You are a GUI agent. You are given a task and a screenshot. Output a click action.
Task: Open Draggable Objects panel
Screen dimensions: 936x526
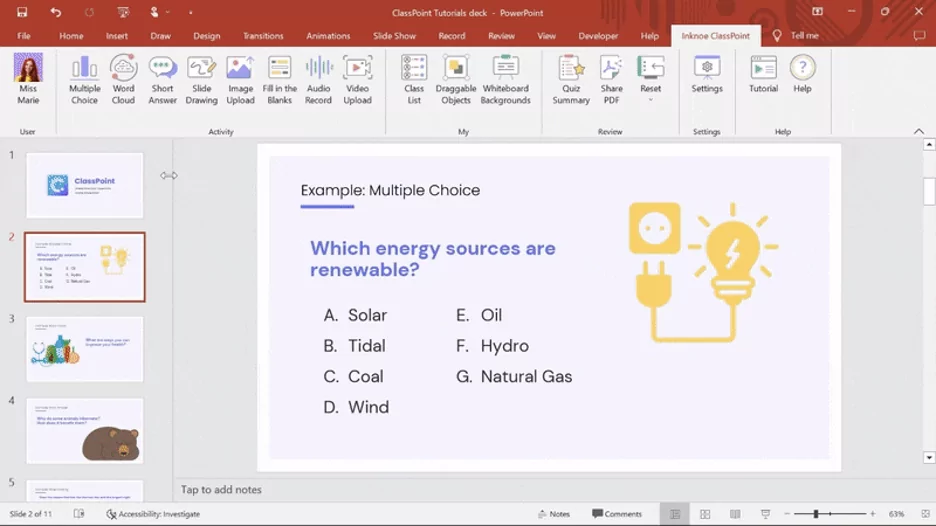(456, 80)
